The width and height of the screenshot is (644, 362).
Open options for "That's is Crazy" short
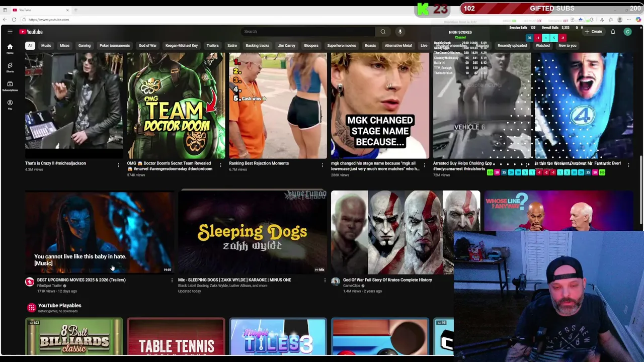(118, 165)
